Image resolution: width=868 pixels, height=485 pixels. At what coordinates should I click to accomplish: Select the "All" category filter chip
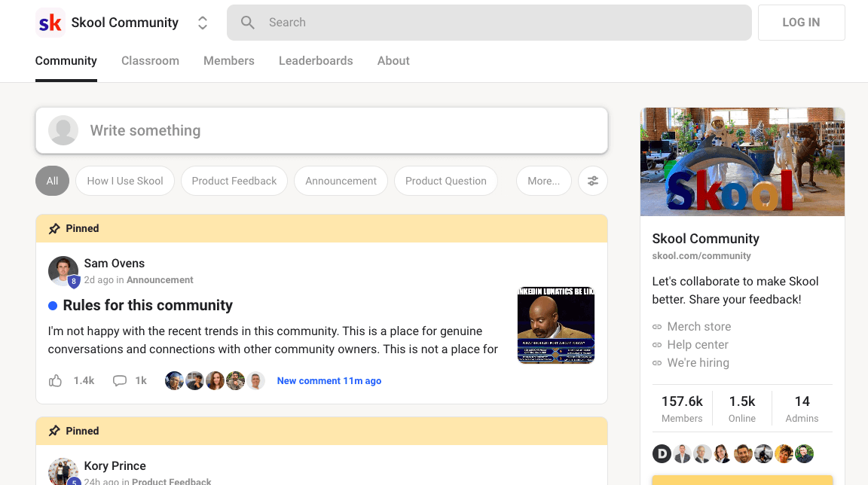52,181
